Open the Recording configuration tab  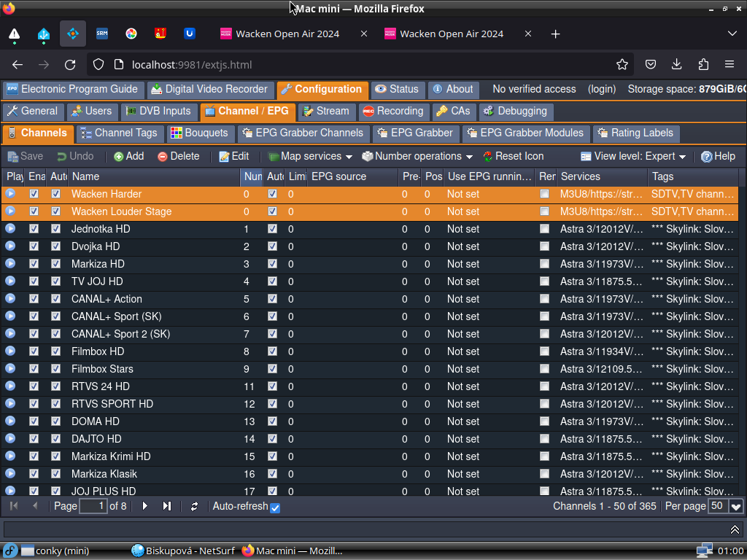tap(393, 111)
